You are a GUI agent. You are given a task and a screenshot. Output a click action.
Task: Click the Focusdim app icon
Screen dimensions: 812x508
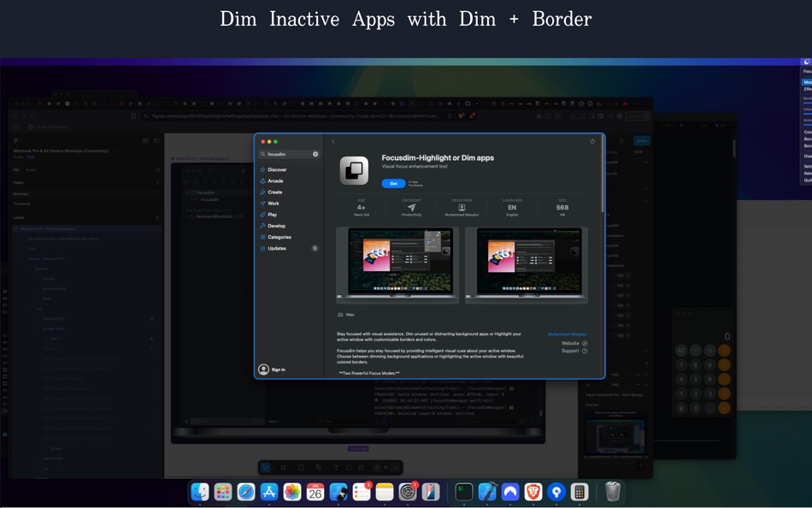354,170
